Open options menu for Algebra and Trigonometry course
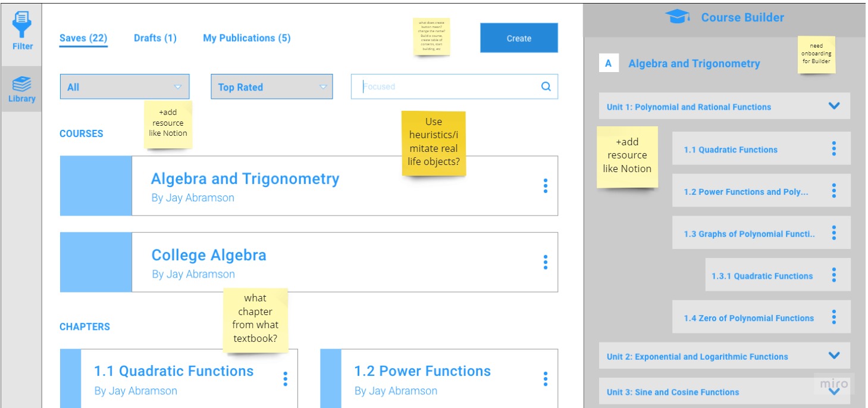This screenshot has width=868, height=408. pos(545,186)
